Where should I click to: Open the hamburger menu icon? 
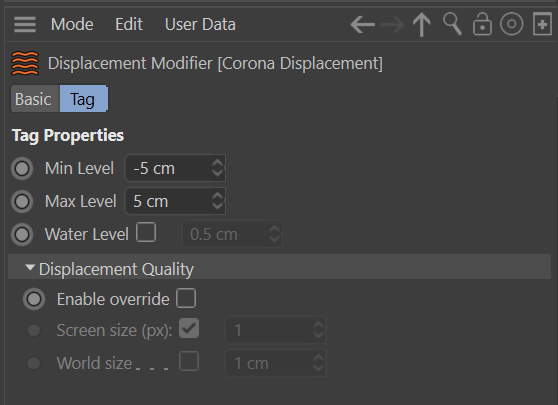point(25,25)
